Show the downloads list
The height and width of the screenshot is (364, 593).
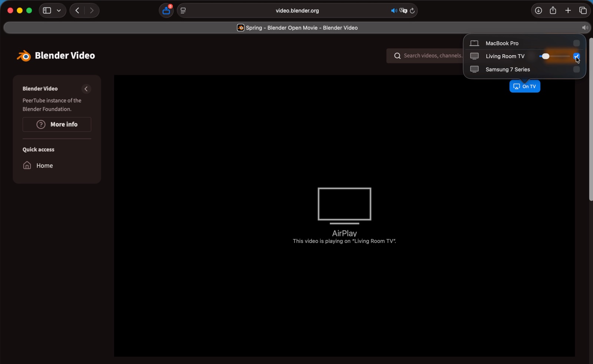pyautogui.click(x=538, y=10)
